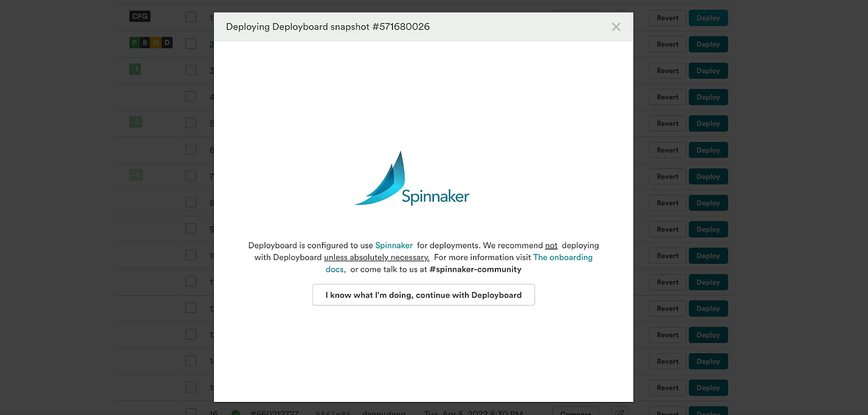Select Revert for row 5
The height and width of the screenshot is (415, 868).
668,123
